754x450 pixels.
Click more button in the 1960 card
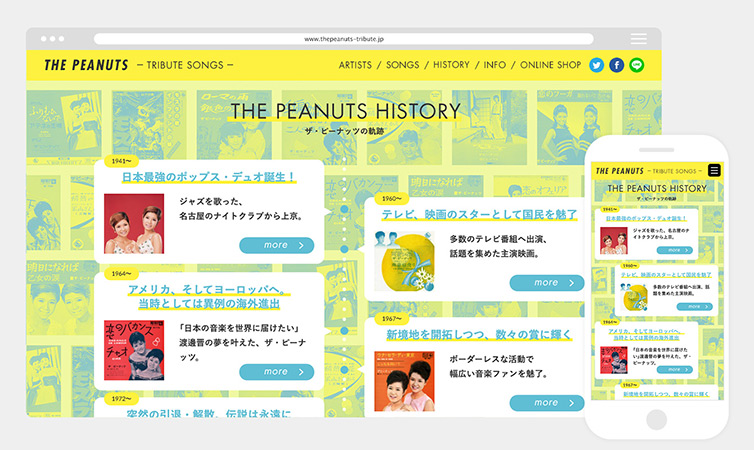(547, 283)
